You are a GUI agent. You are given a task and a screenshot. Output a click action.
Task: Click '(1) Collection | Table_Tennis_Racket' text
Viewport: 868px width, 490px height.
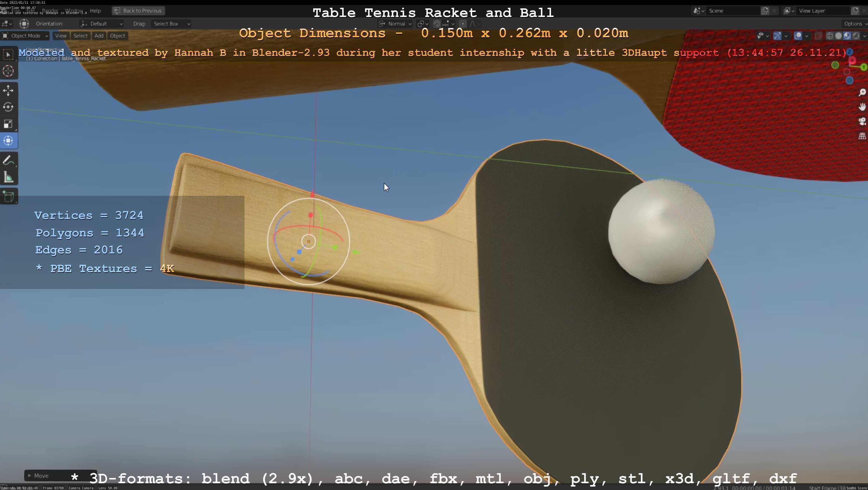pyautogui.click(x=66, y=58)
